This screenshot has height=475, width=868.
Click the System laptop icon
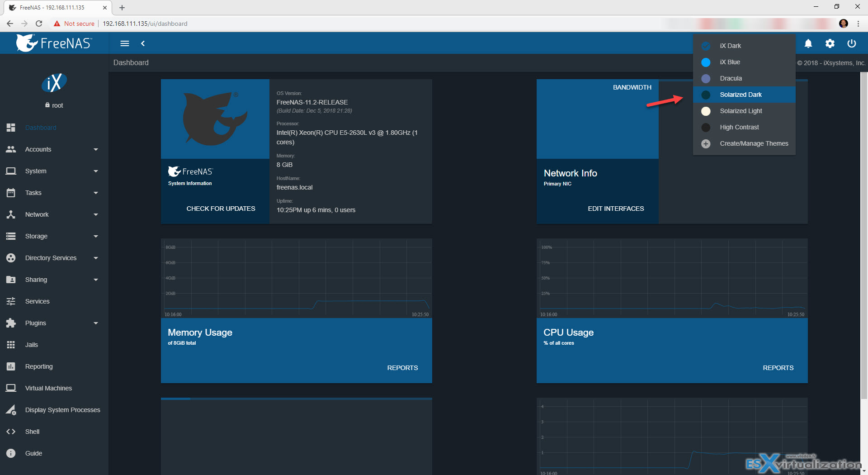pos(11,171)
